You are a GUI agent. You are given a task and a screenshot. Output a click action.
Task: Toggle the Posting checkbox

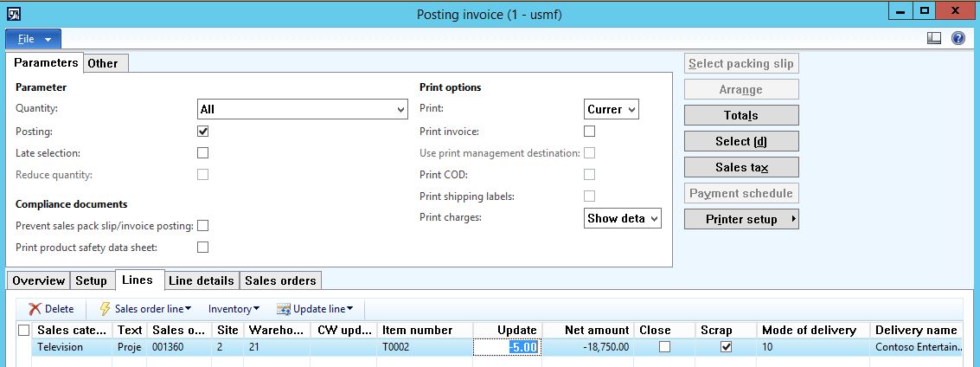pos(202,132)
